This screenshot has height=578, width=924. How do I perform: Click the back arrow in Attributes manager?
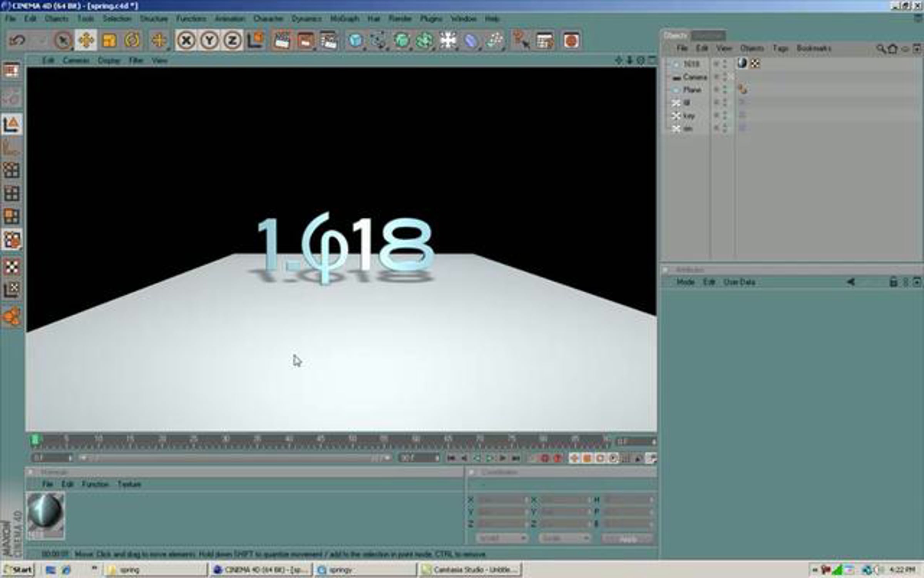851,282
